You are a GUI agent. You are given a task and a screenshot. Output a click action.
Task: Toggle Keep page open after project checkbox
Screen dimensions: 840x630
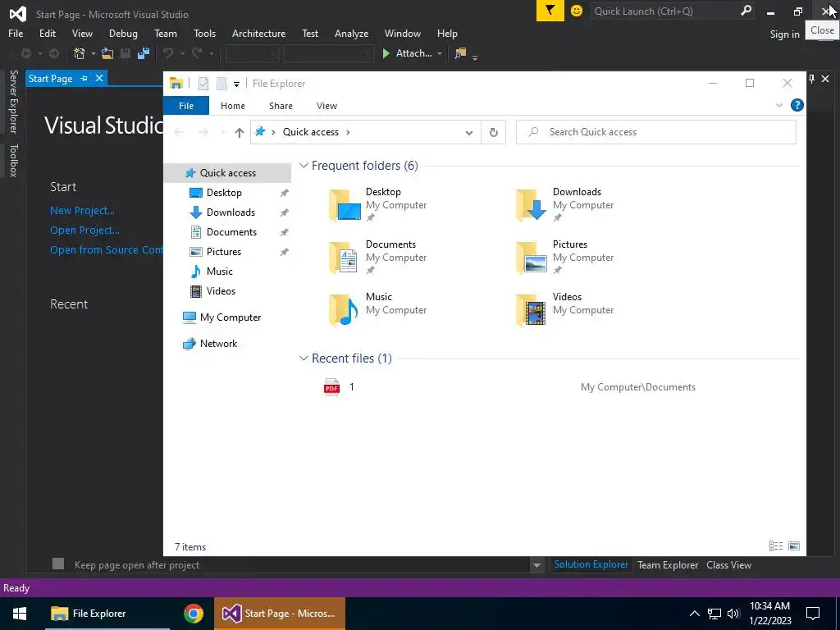58,564
